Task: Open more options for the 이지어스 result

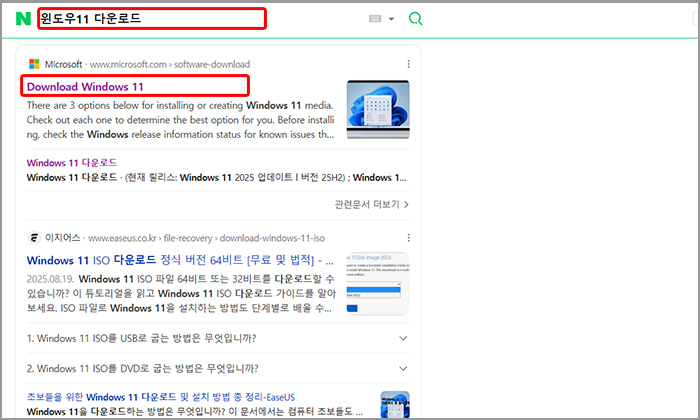Action: click(x=408, y=238)
